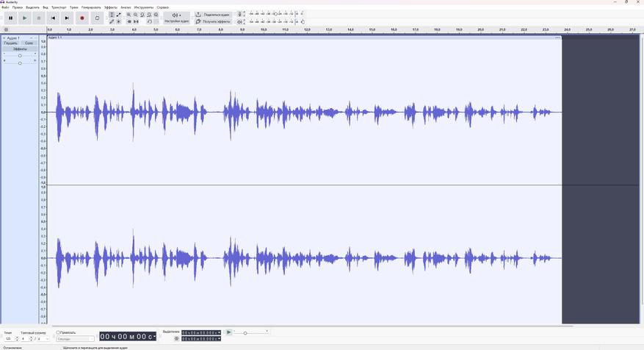Adjust the track gain slider
Image resolution: width=644 pixels, height=350 pixels.
point(20,55)
